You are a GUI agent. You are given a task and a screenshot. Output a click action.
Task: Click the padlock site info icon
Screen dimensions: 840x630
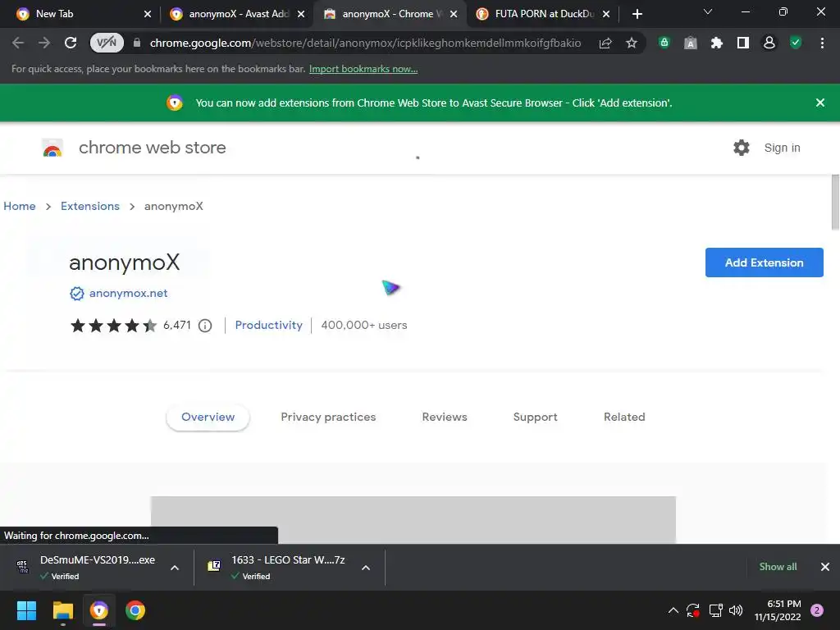(x=137, y=43)
